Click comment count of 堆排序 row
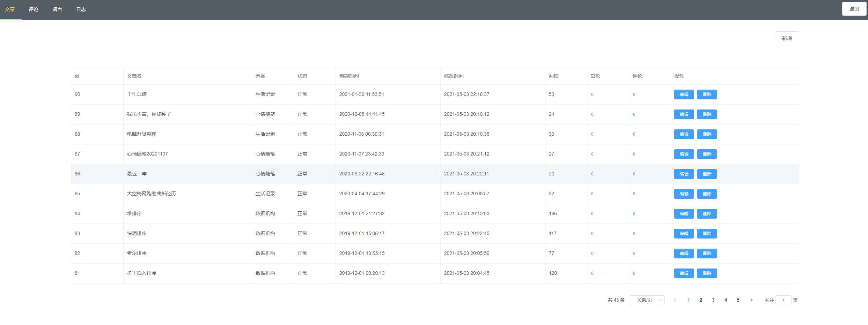Viewport: 868px width, 325px height. 634,214
